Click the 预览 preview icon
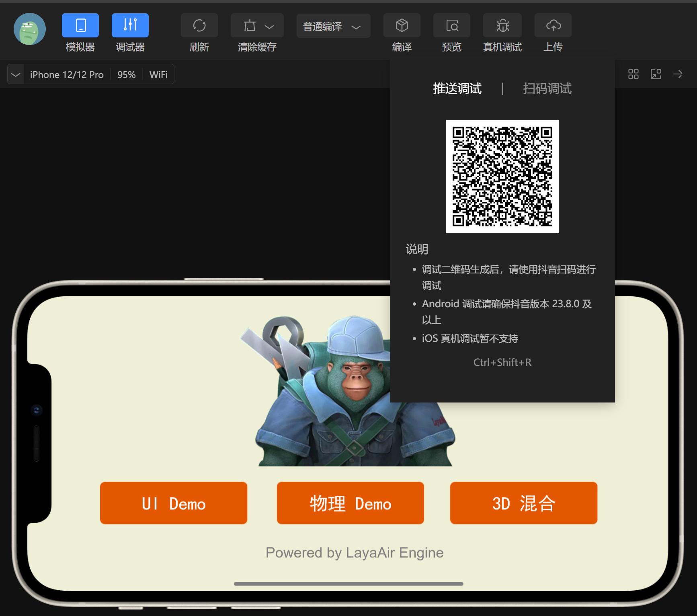 tap(451, 25)
